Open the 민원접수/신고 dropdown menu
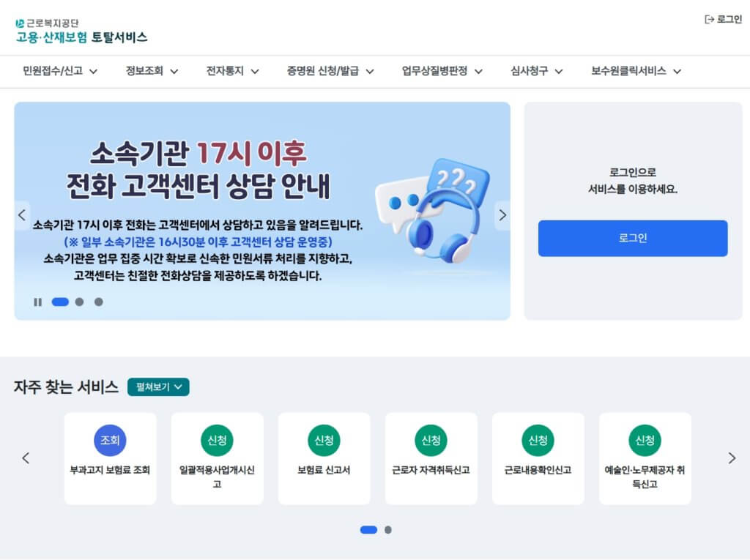Screen dimensions: 750x560 pyautogui.click(x=60, y=71)
